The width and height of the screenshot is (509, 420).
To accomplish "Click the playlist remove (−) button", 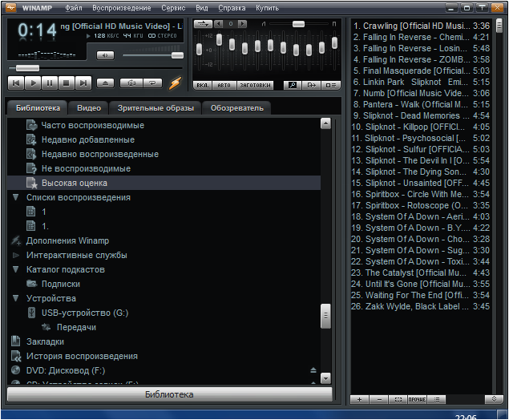I will coord(379,399).
